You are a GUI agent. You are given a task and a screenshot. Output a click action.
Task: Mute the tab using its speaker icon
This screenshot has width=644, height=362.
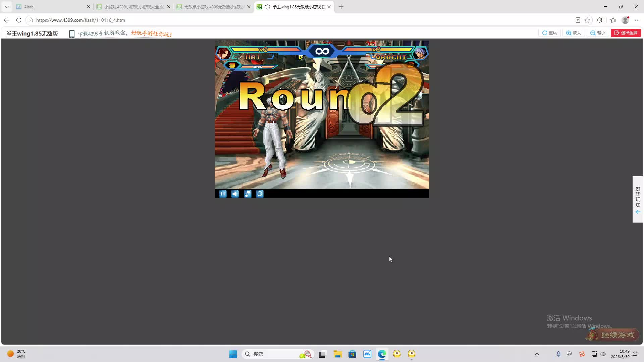(x=267, y=7)
